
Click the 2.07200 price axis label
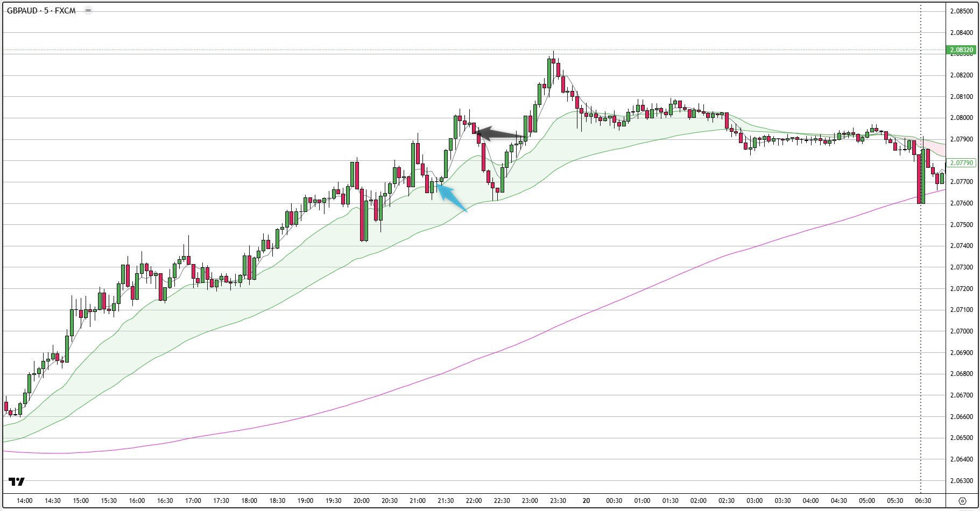point(961,289)
